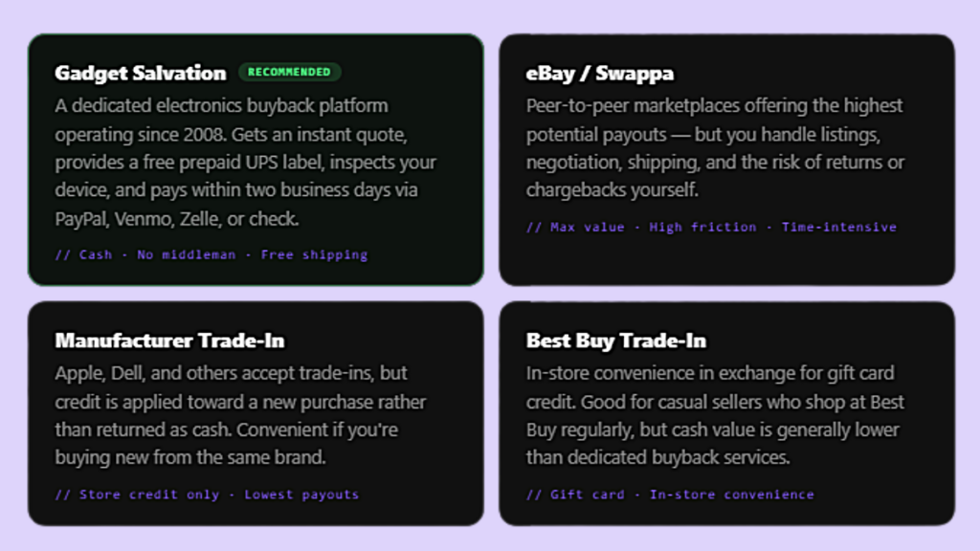Select the Manufacturer Trade-In description paragraph
Image resolution: width=980 pixels, height=551 pixels.
click(x=240, y=415)
